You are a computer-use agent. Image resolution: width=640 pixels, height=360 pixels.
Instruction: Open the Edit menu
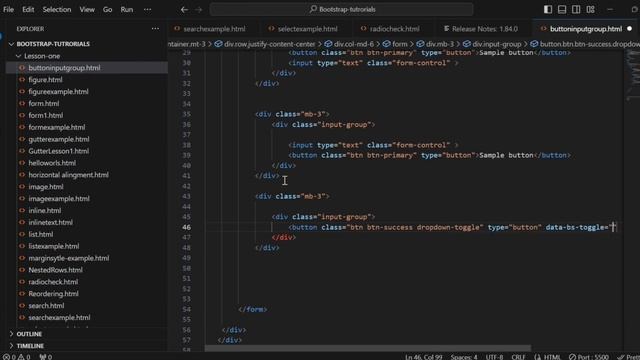28,9
